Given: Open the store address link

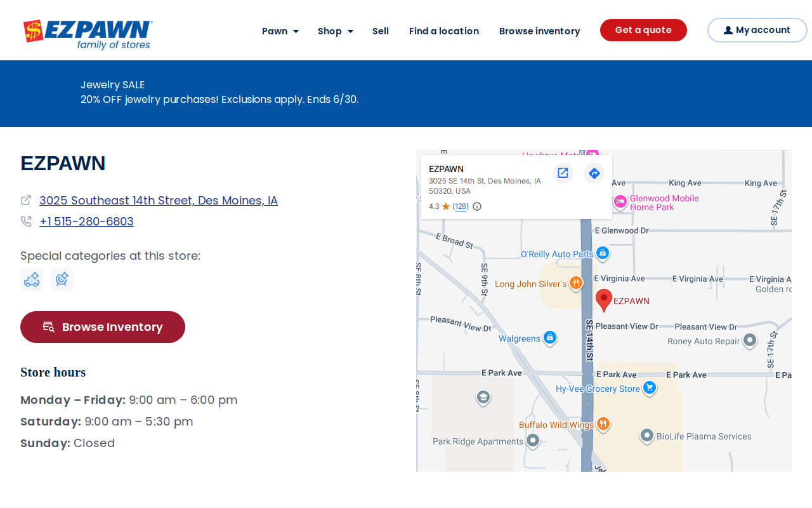Looking at the screenshot, I should click(x=159, y=201).
